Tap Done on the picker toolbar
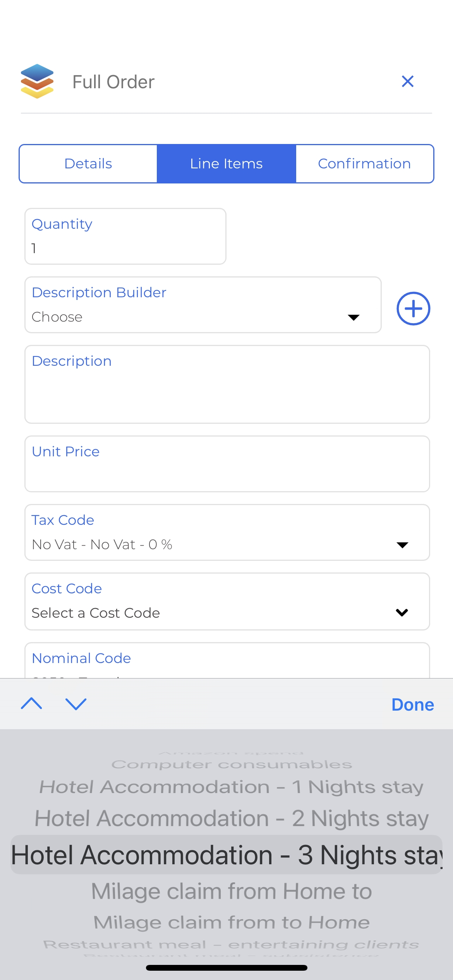453x980 pixels. (413, 704)
